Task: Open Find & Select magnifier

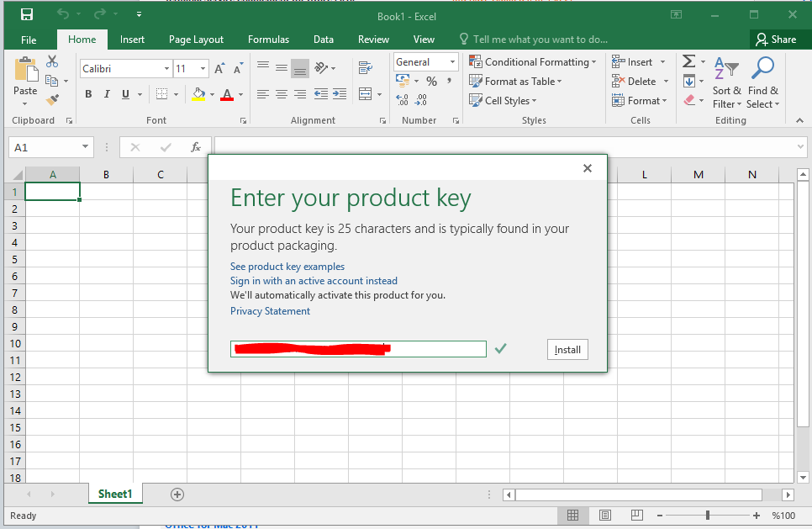Action: pos(762,83)
